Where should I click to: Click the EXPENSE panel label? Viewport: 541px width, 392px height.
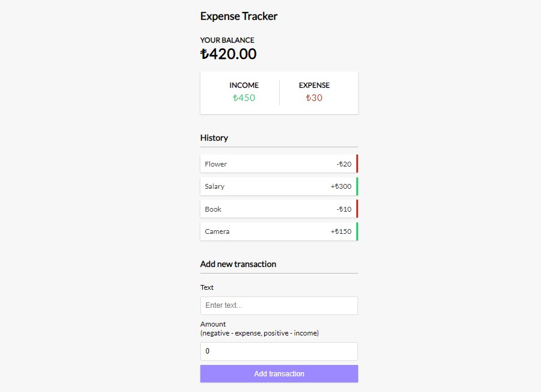(x=314, y=85)
